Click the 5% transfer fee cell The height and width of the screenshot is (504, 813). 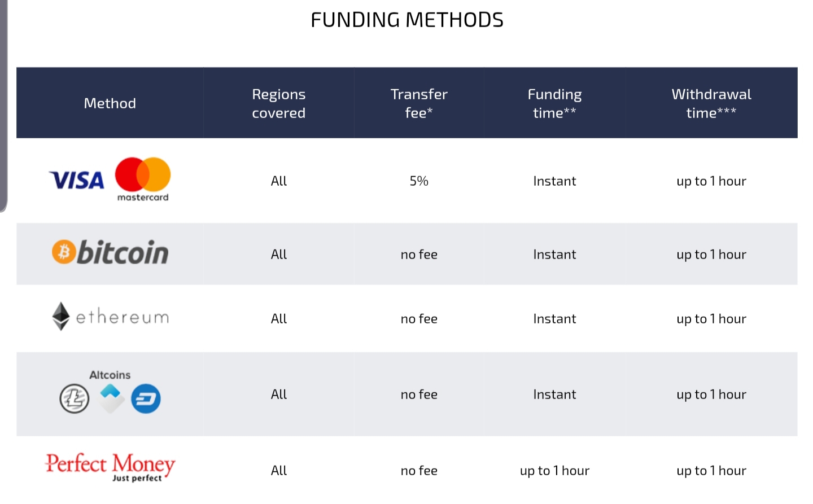(x=419, y=181)
